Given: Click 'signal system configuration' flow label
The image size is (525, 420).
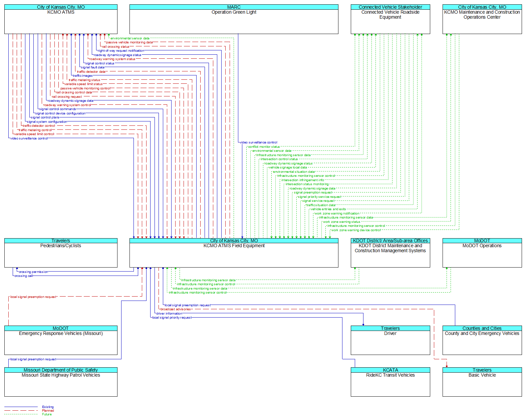Looking at the screenshot, I should click(x=47, y=122).
